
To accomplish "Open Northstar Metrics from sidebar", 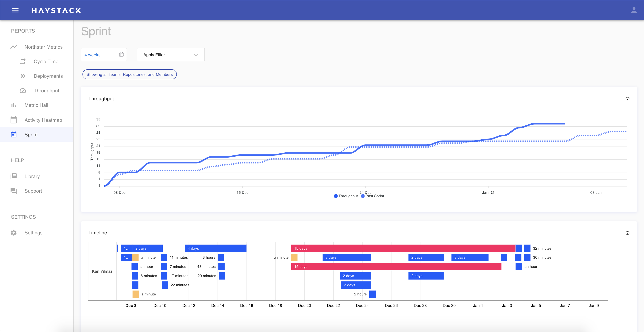I will tap(44, 47).
